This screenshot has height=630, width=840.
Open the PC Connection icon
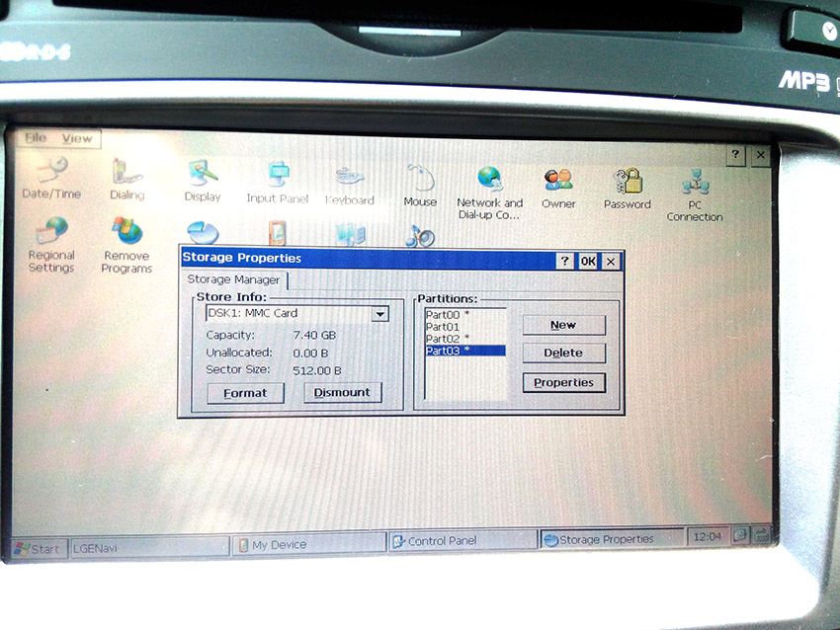click(695, 196)
